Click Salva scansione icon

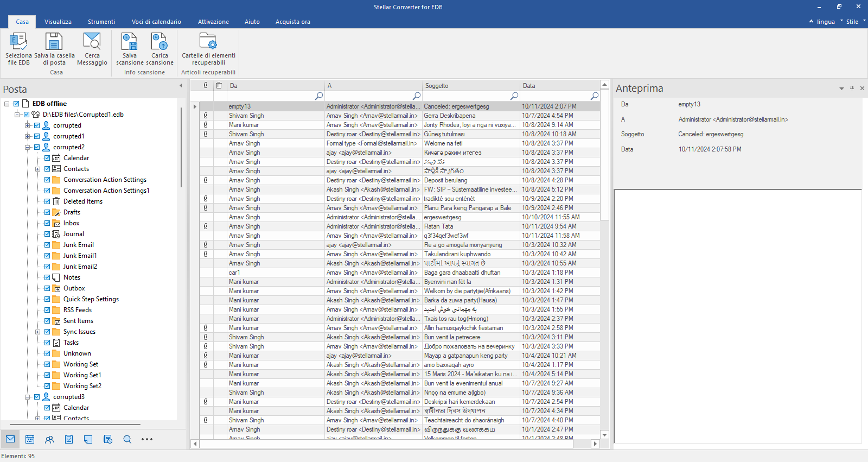(x=130, y=49)
